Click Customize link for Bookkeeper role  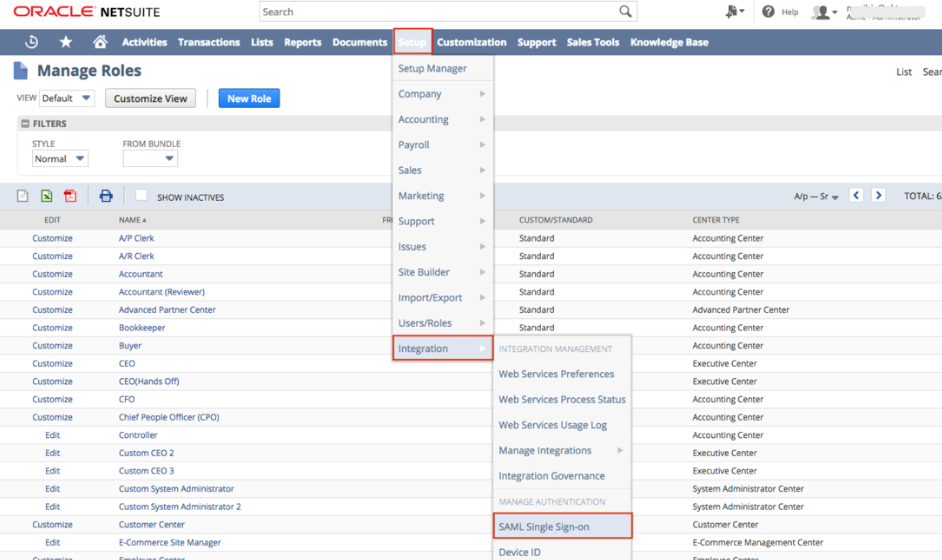click(x=52, y=328)
